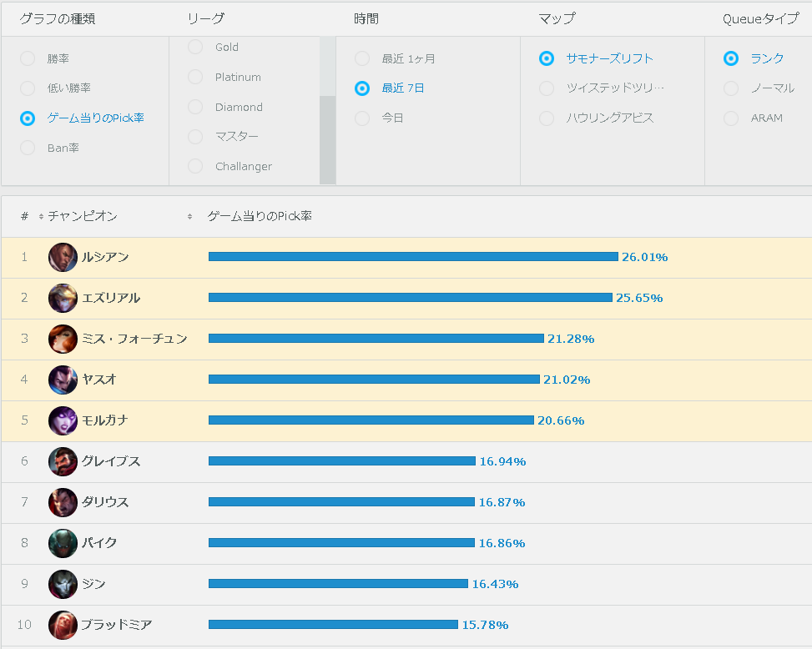The image size is (812, 649).
Task: Click the ゲーム当りのPick率 column header
Action: [260, 216]
